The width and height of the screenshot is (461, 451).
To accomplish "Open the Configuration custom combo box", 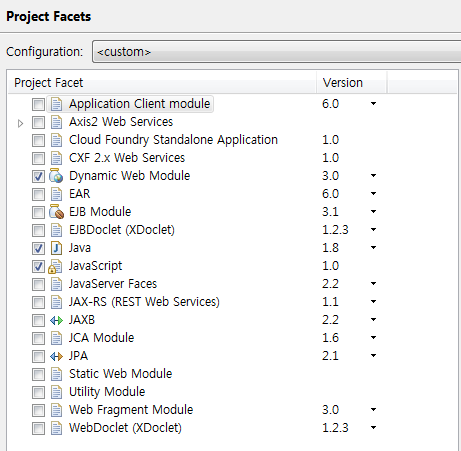I will coord(277,52).
